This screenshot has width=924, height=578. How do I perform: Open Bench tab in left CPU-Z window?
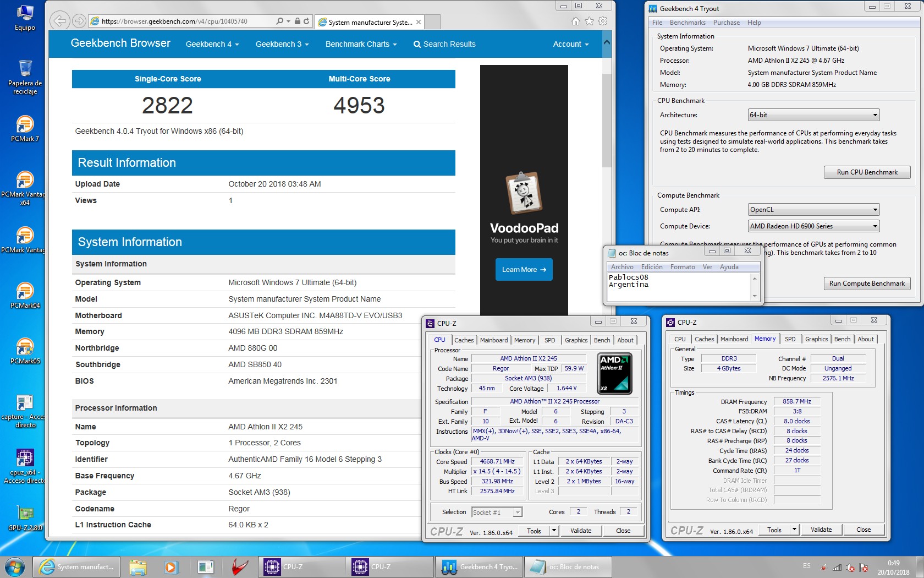pos(602,340)
